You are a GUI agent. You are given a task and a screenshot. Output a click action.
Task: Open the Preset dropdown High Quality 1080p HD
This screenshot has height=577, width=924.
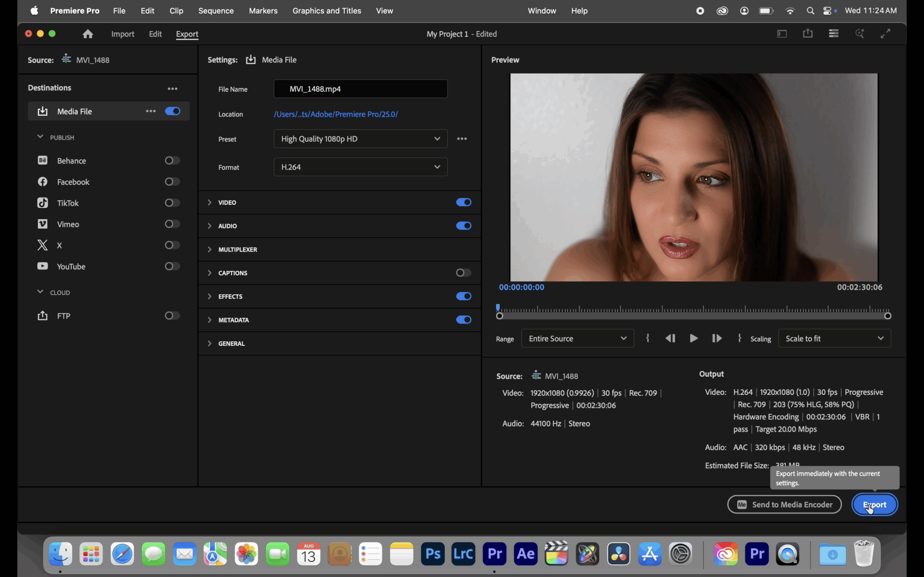361,139
